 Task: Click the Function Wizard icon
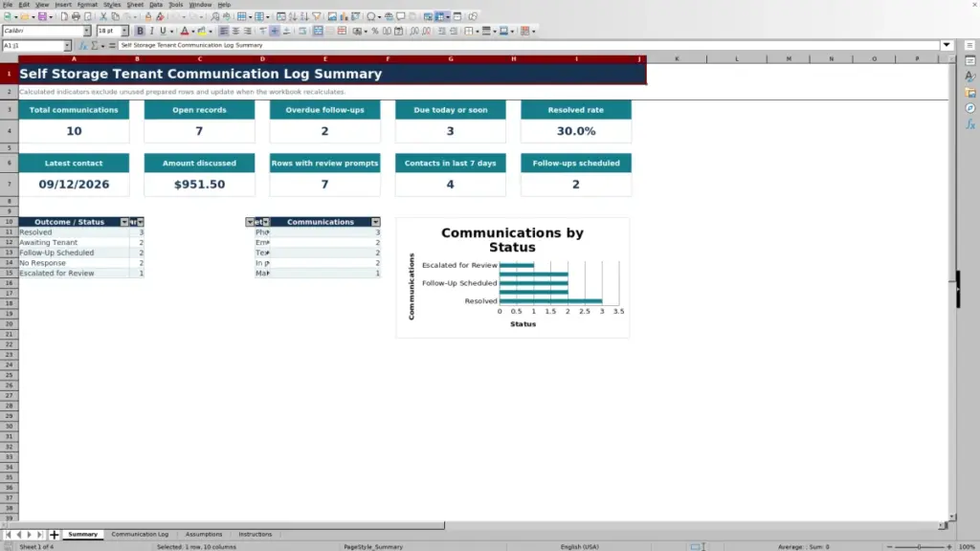(x=83, y=45)
